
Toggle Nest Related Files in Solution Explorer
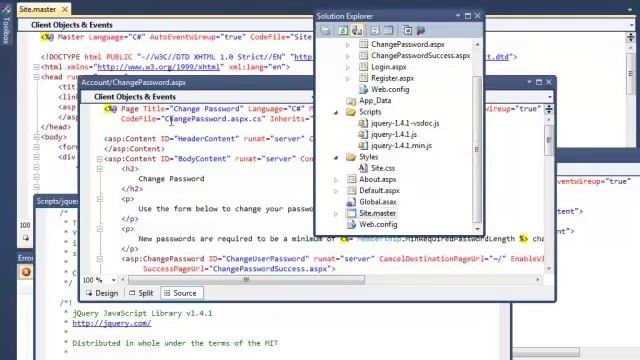coord(357,30)
